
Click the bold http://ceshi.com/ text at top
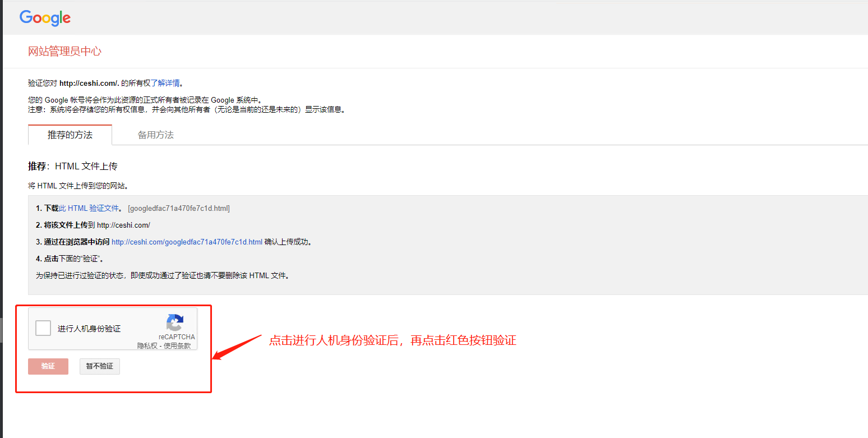point(89,83)
